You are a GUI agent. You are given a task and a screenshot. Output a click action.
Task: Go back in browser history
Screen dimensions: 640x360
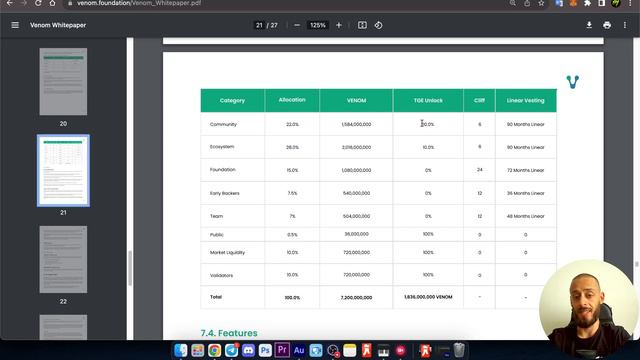click(x=9, y=3)
